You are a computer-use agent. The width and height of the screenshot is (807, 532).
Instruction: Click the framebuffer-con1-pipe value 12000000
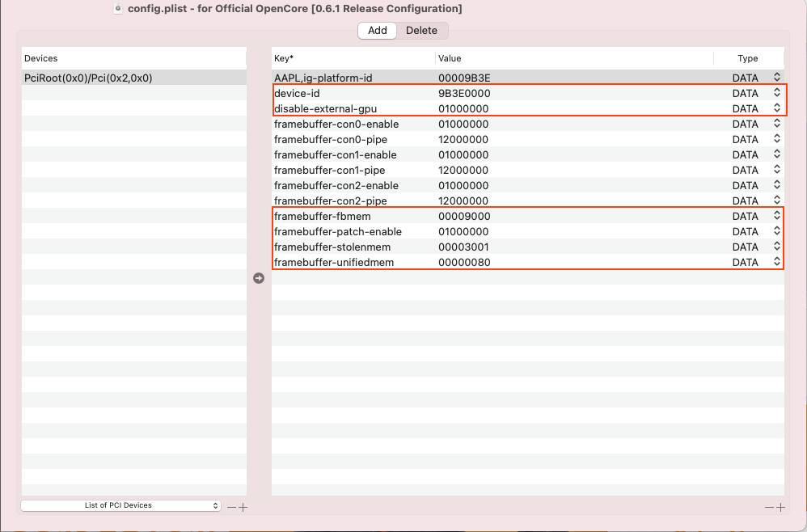coord(463,170)
